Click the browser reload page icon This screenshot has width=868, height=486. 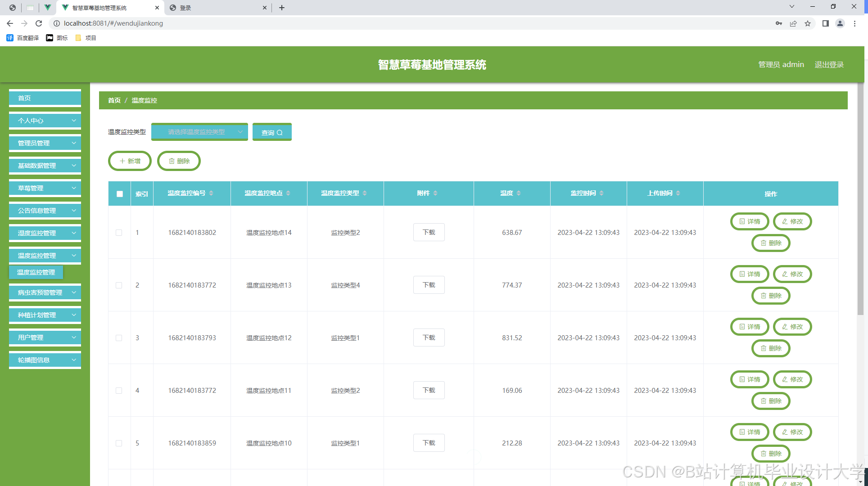point(39,23)
